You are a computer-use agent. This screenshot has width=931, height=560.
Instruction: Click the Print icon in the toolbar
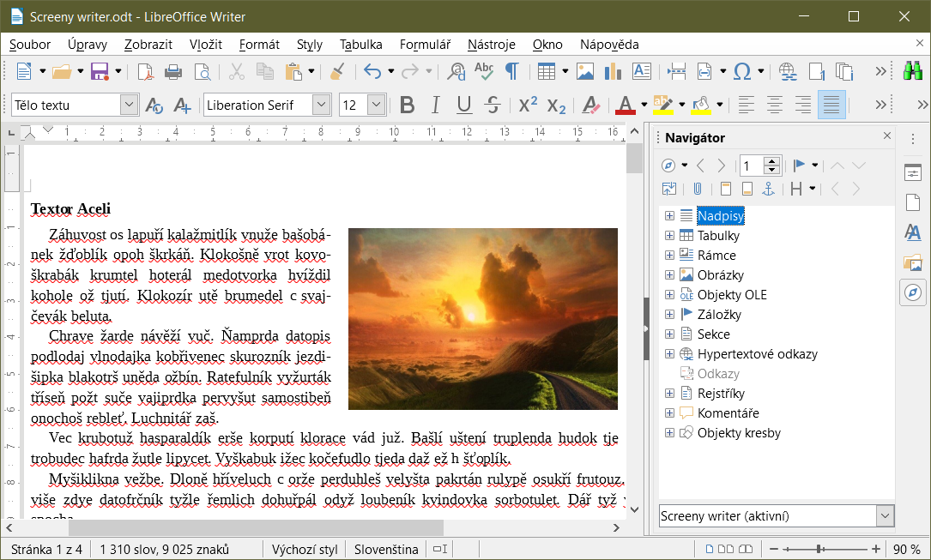pyautogui.click(x=173, y=71)
